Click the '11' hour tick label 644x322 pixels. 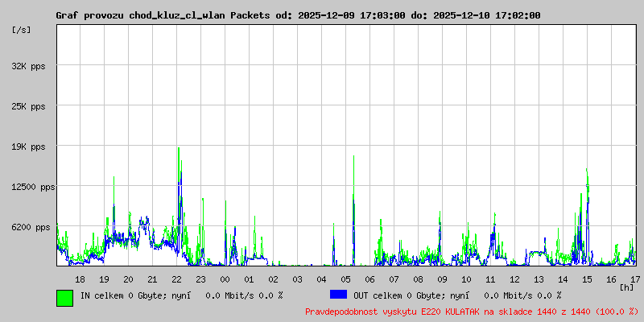click(x=490, y=279)
